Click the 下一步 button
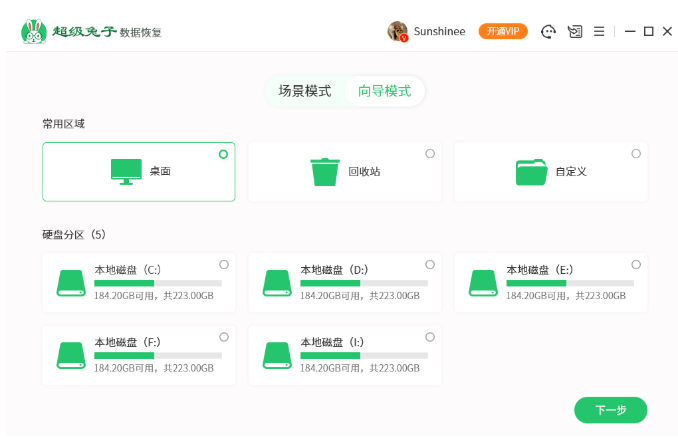This screenshot has height=442, width=678. point(611,410)
